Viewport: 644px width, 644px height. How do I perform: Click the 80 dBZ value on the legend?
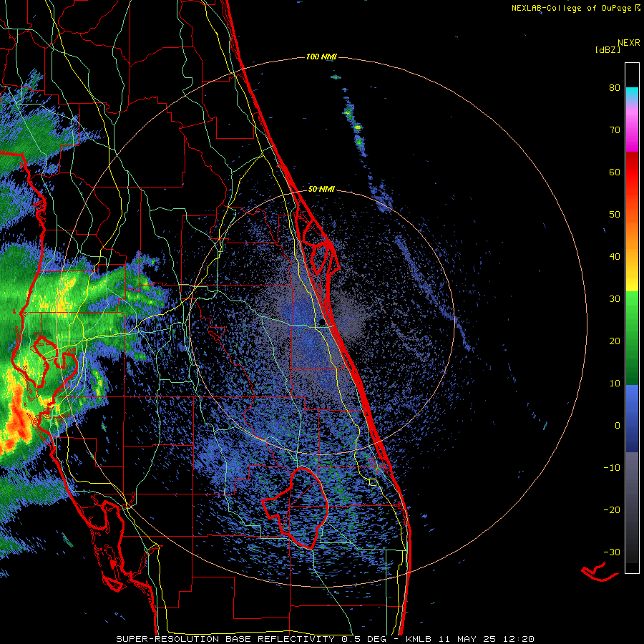tap(615, 87)
